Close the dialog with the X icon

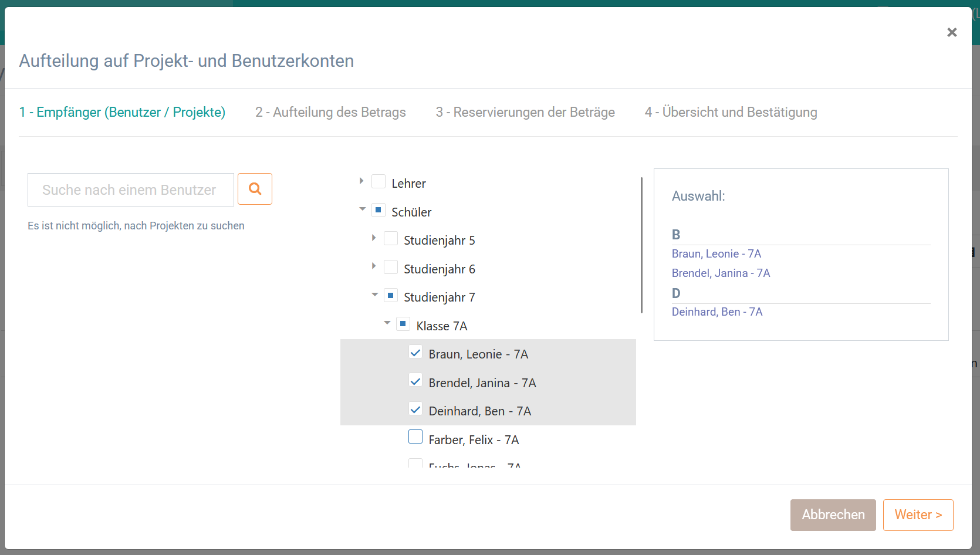952,32
